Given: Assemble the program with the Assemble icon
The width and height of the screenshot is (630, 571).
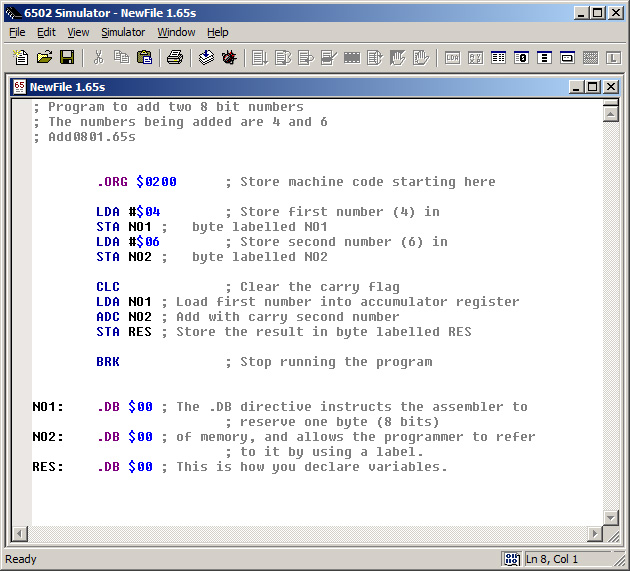Looking at the screenshot, I should pyautogui.click(x=206, y=58).
